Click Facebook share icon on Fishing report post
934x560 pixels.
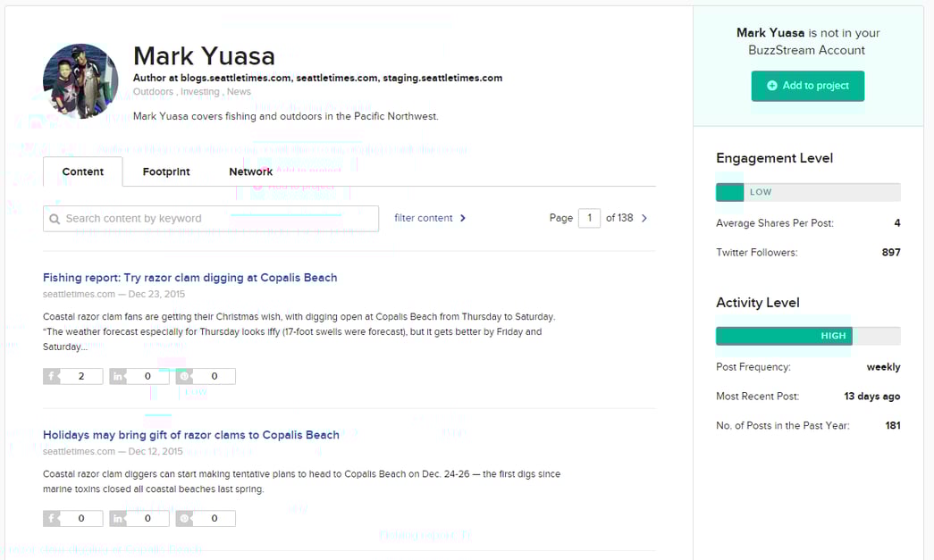pyautogui.click(x=51, y=376)
